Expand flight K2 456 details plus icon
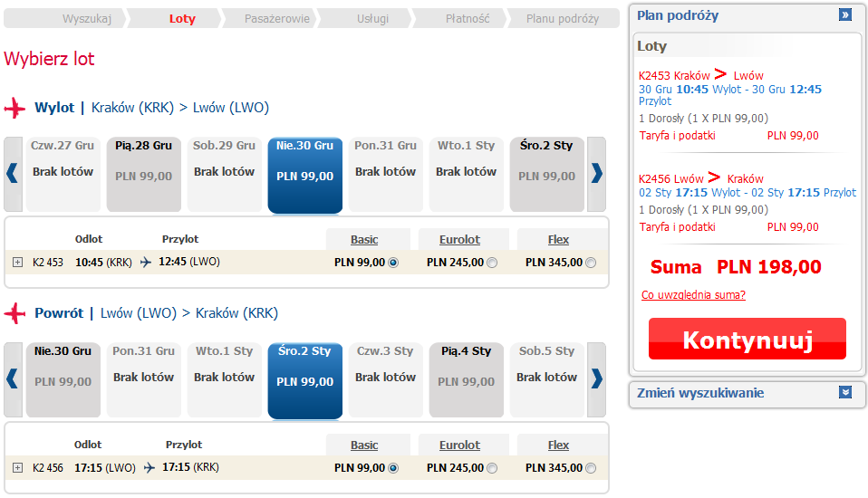Viewport: 868px width, 498px height. 17,468
